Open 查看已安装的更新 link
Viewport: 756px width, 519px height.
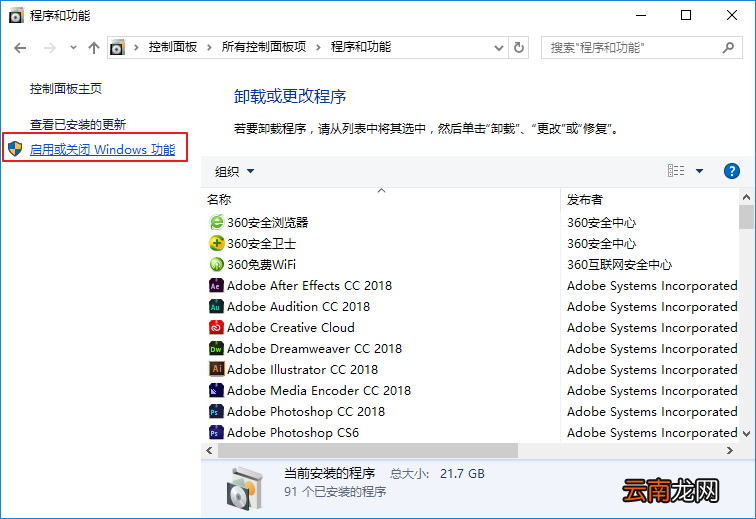pyautogui.click(x=78, y=124)
